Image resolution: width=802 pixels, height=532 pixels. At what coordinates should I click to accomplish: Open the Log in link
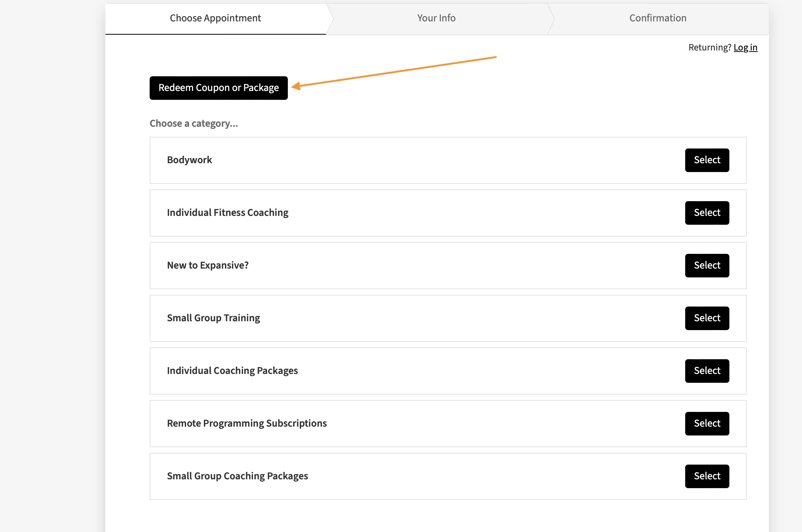tap(745, 48)
